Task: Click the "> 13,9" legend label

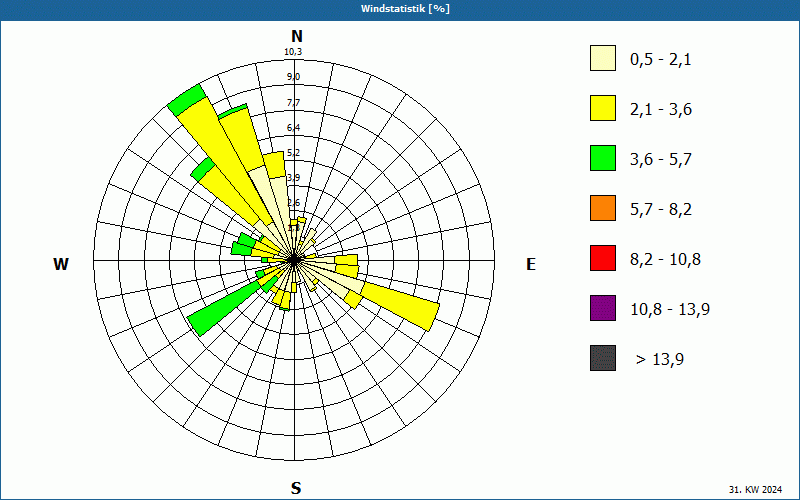Action: 660,360
